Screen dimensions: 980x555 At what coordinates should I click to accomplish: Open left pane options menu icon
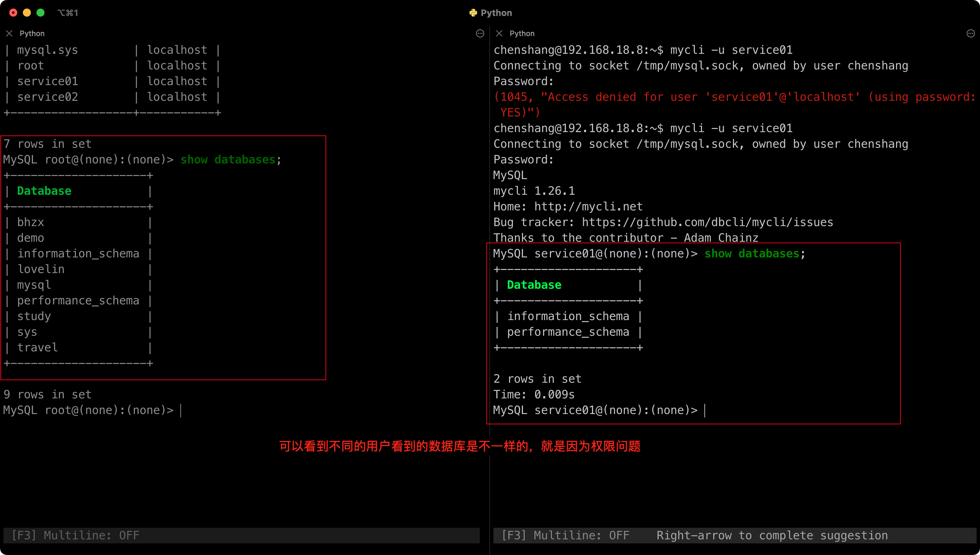click(x=480, y=34)
